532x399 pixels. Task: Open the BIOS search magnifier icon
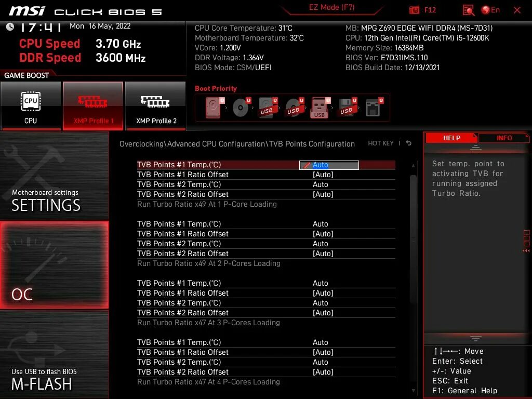(x=468, y=10)
